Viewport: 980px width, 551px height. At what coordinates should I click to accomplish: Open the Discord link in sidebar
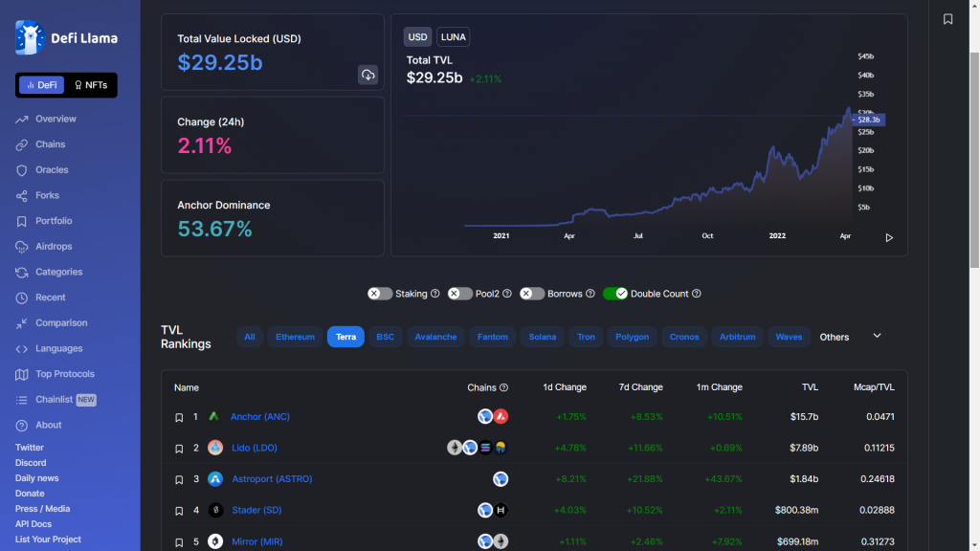tap(31, 463)
